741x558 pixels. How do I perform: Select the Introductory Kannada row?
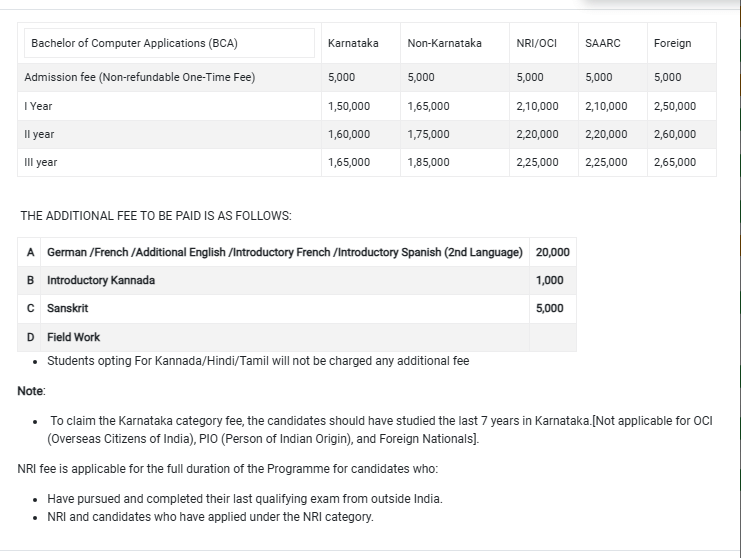101,280
